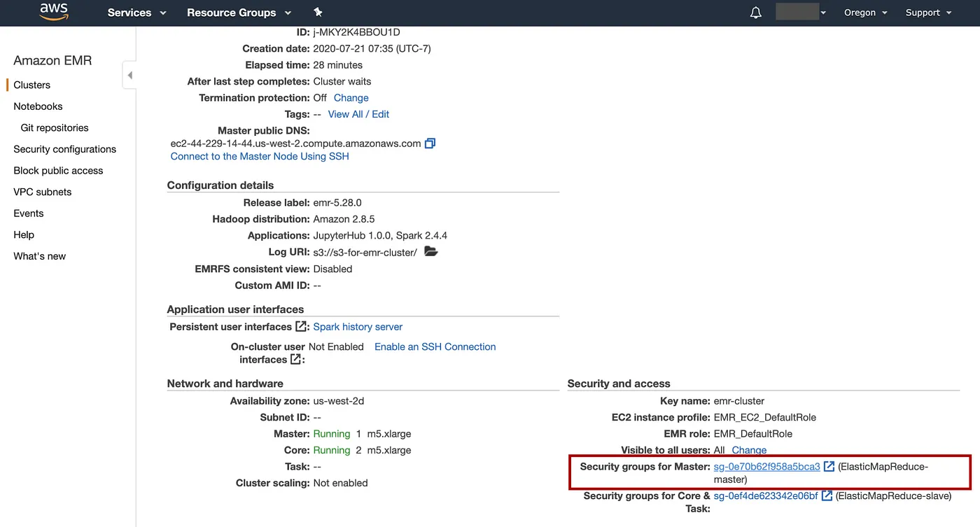
Task: Click the Security and access section heading
Action: click(x=619, y=384)
